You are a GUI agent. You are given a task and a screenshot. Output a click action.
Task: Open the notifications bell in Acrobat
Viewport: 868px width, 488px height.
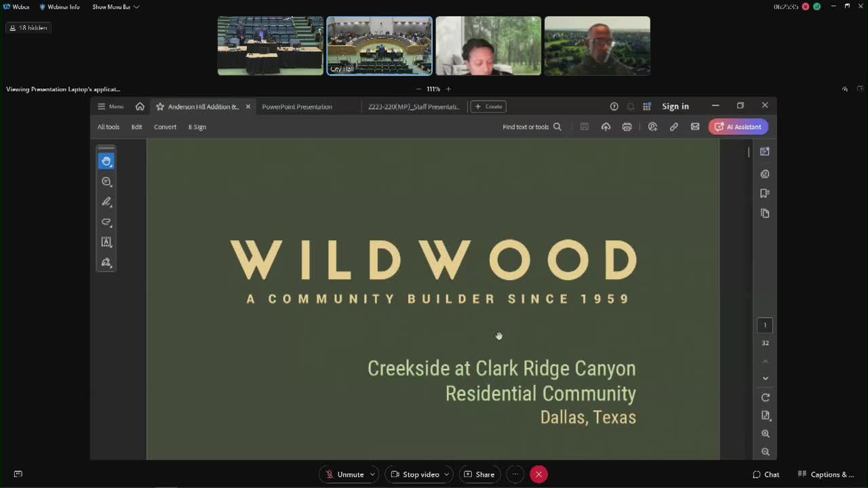click(x=631, y=106)
